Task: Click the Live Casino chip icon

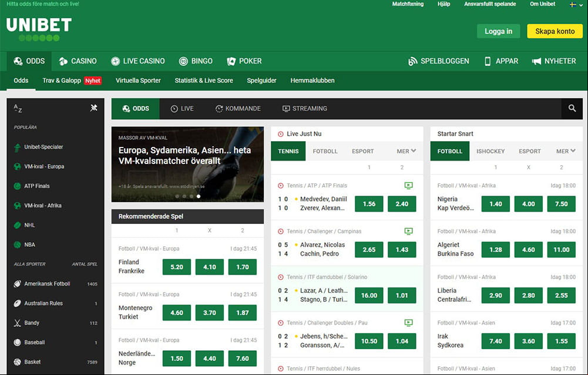Action: [x=115, y=61]
